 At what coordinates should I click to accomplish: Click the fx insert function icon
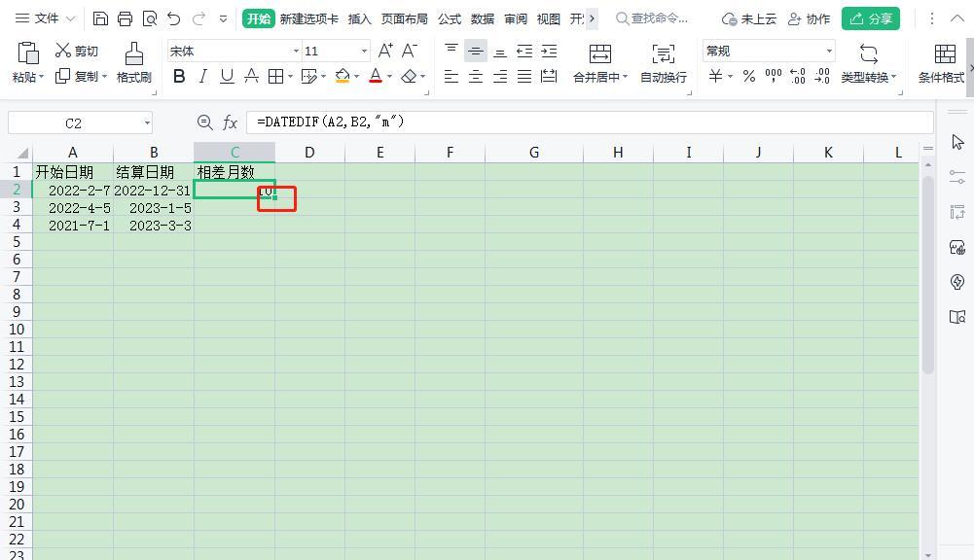coord(230,122)
